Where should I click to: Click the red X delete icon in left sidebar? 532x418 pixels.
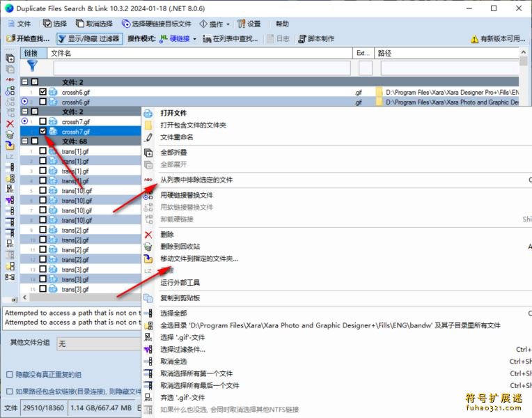point(10,123)
